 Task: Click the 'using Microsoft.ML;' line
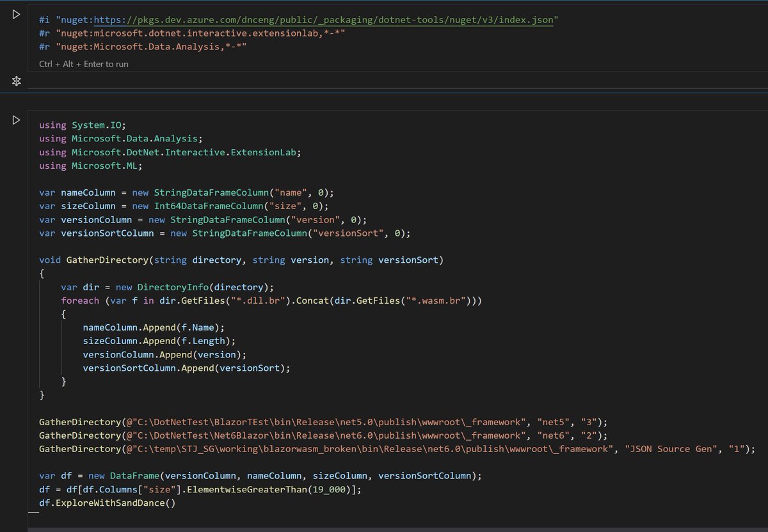(x=91, y=166)
